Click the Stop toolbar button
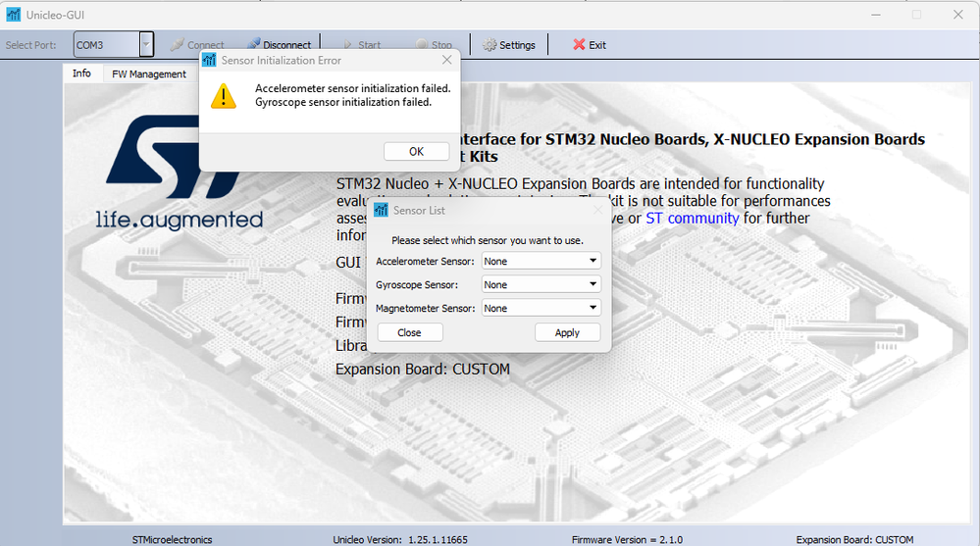 434,45
